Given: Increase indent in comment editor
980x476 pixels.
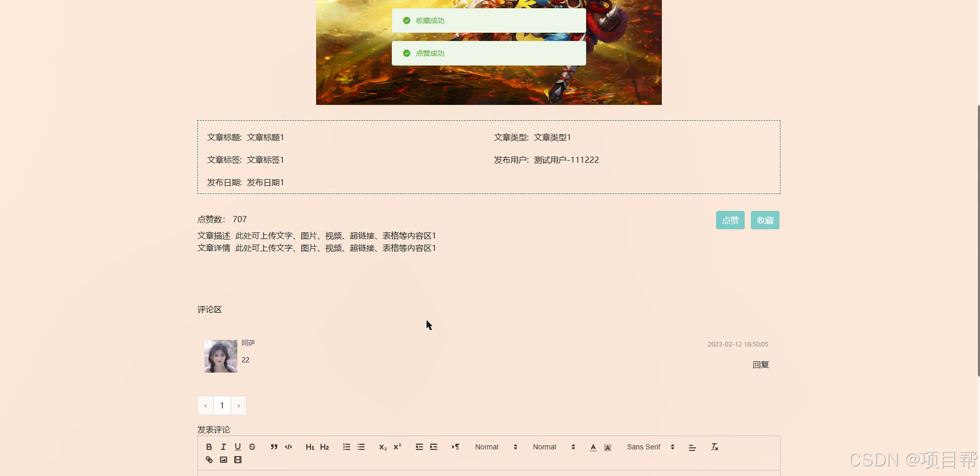Looking at the screenshot, I should coord(434,447).
